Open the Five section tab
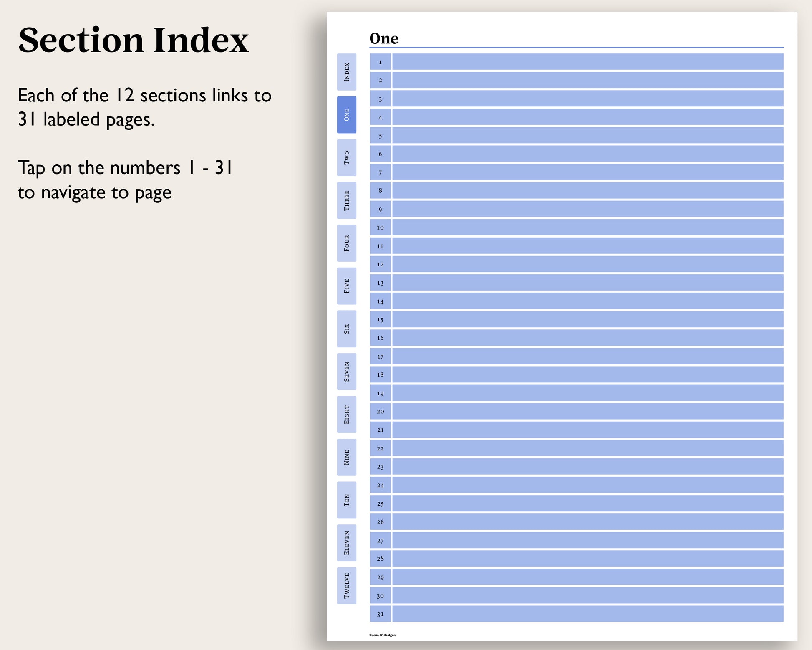The image size is (812, 650). [346, 286]
